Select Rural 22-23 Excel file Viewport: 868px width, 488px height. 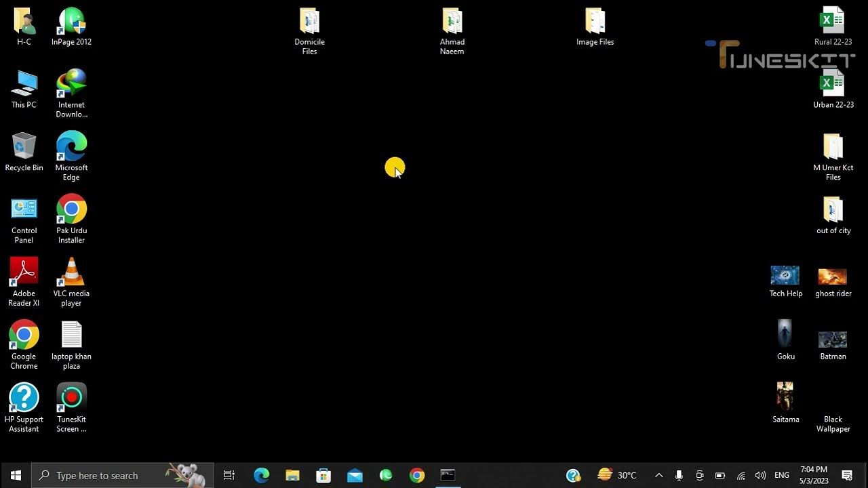(x=833, y=27)
